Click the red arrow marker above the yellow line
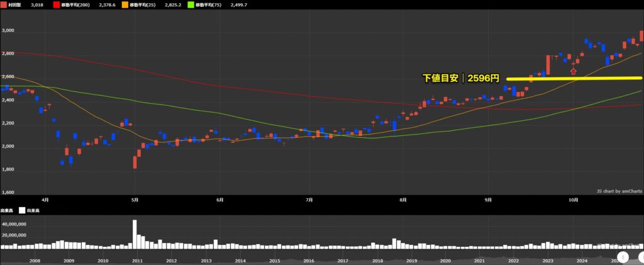The image size is (644, 265). coord(573,71)
